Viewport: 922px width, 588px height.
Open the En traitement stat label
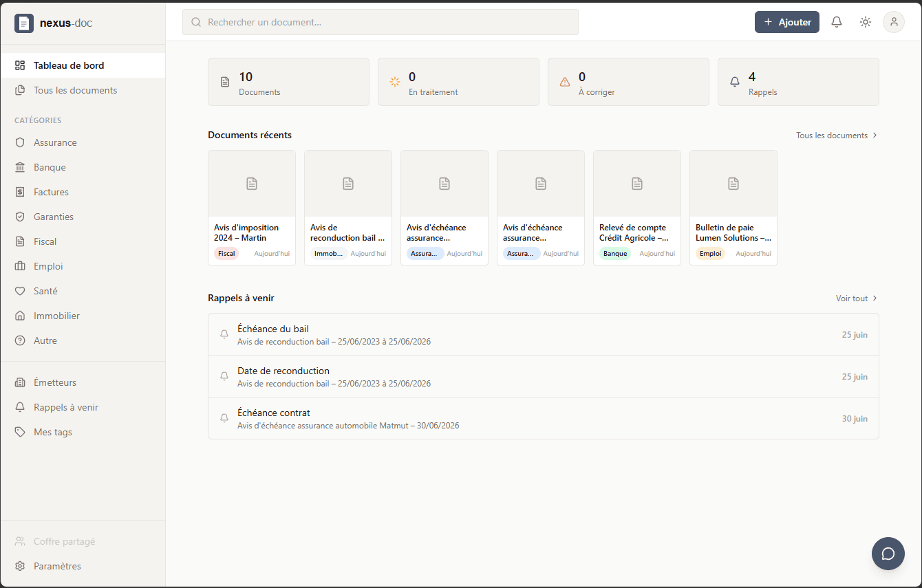433,92
